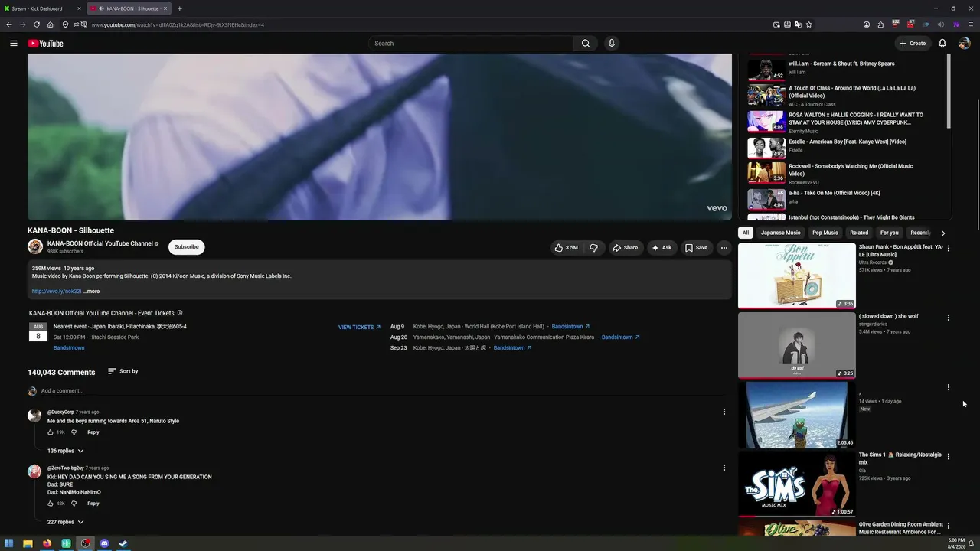Click the Share button
This screenshot has width=980, height=551.
[626, 248]
